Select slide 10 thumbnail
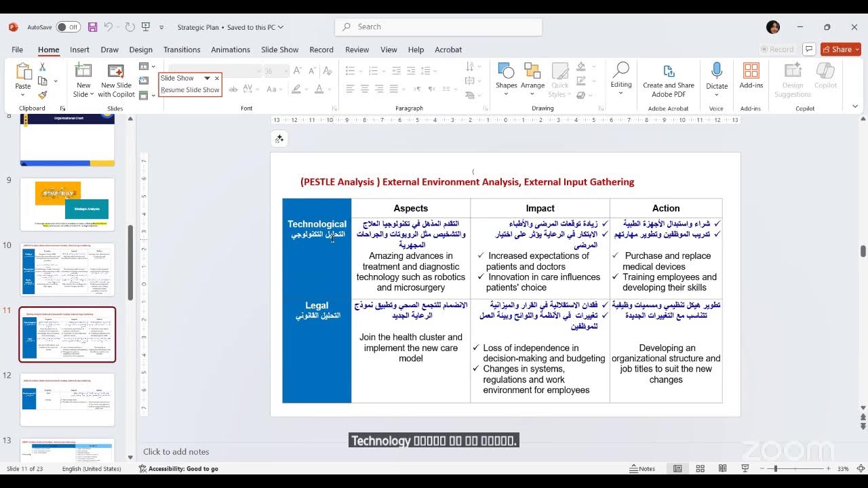 (x=67, y=269)
